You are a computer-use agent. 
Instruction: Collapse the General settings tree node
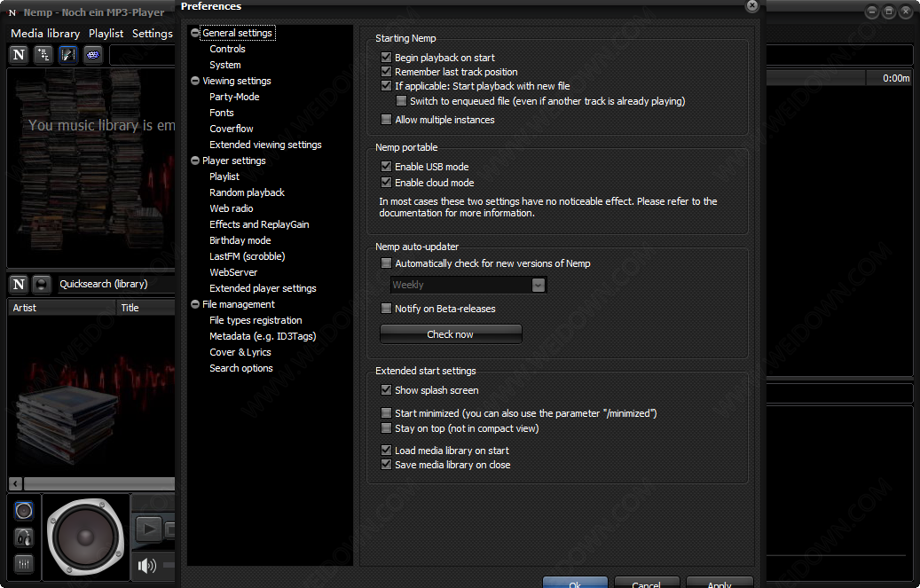195,33
